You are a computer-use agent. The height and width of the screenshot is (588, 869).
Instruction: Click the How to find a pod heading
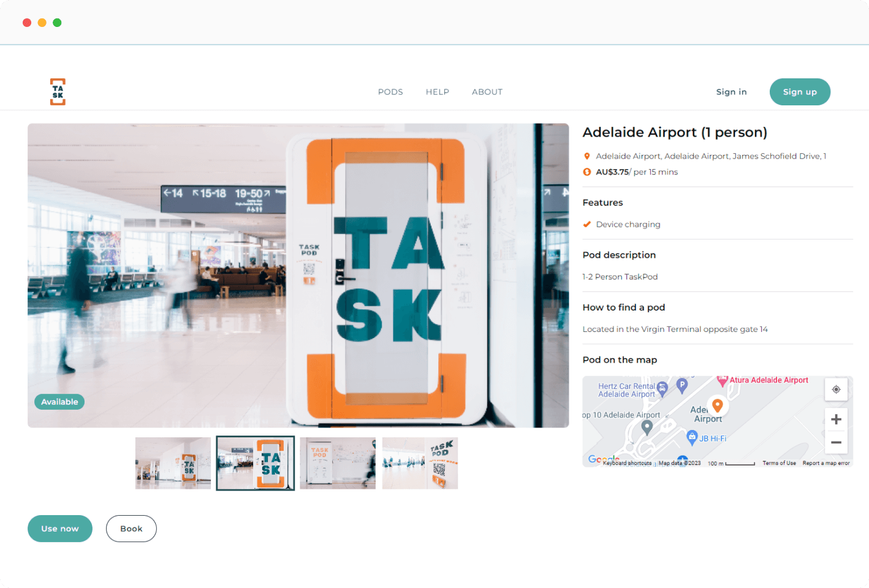624,307
